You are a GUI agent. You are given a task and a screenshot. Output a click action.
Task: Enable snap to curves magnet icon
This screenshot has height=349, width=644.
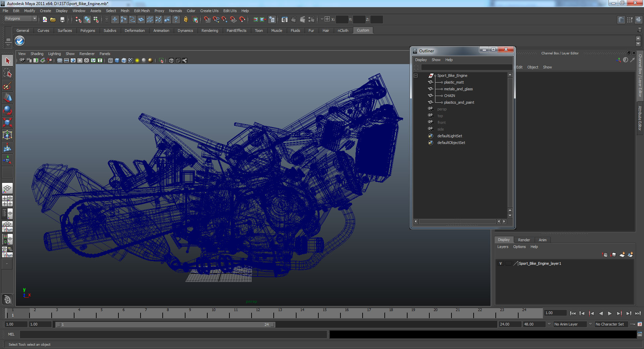point(216,19)
